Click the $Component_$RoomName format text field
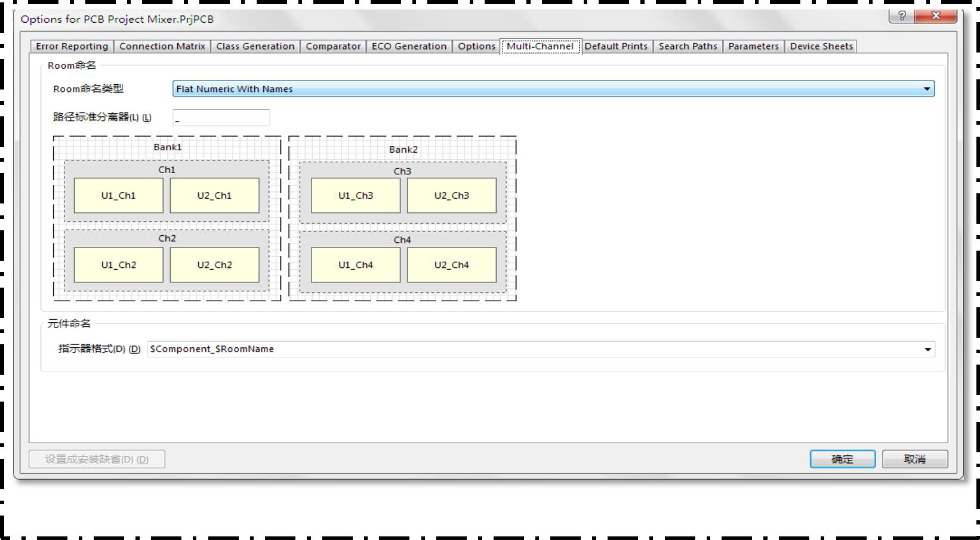This screenshot has height=540, width=980. tap(531, 350)
